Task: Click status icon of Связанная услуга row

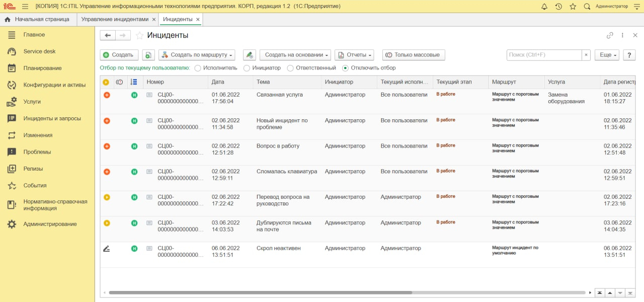Action: pyautogui.click(x=107, y=95)
